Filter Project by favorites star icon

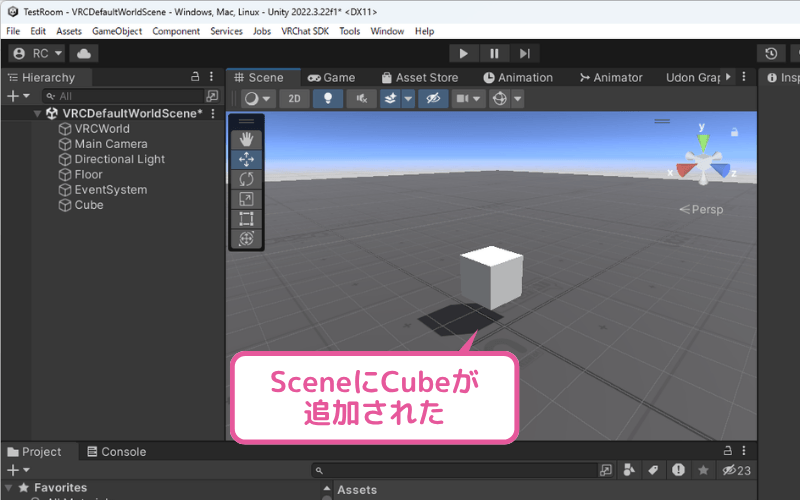pos(703,470)
